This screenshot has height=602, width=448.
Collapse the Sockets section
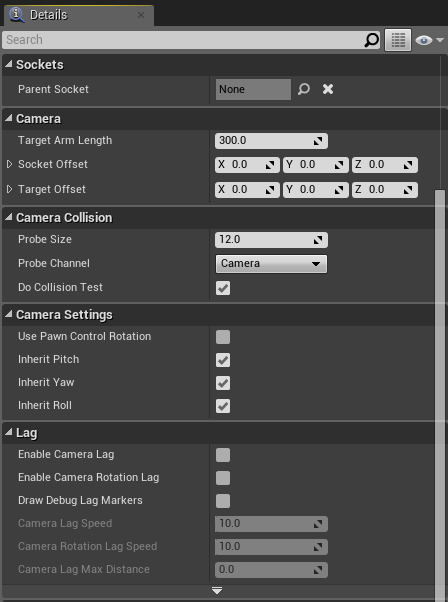pyautogui.click(x=8, y=64)
